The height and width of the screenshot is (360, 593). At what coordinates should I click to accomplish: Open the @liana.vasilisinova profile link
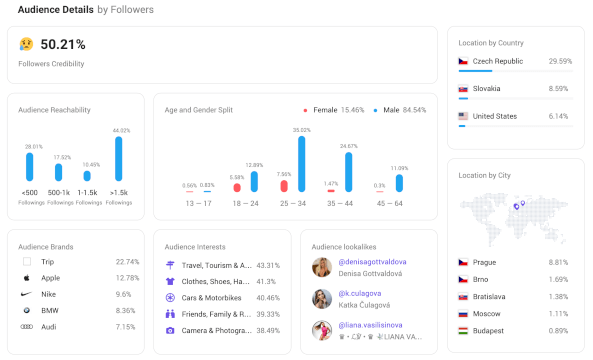click(370, 325)
